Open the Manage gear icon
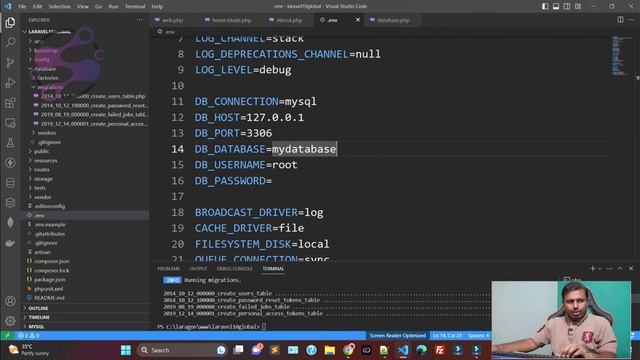The image size is (640, 360). [10, 321]
